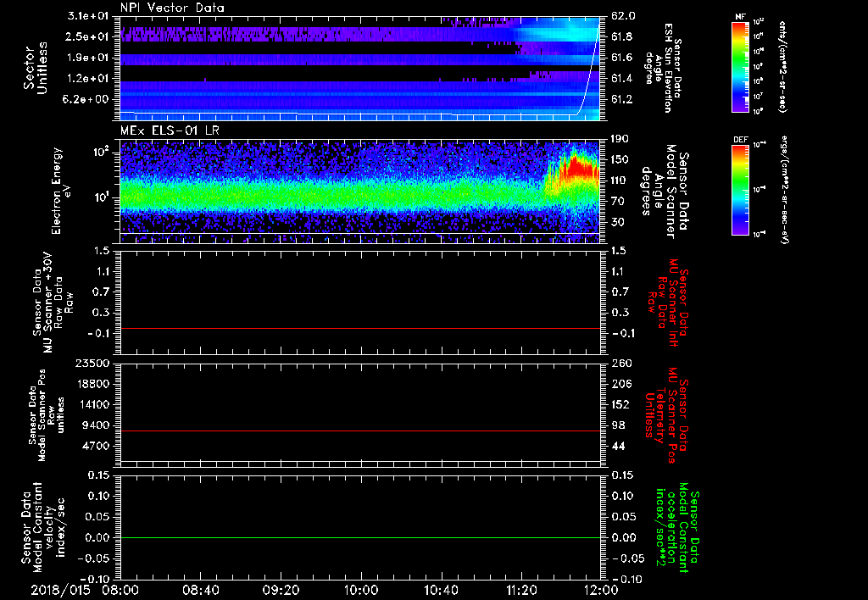The image size is (868, 600).
Task: Click the Sector Unitless axis label
Action: coord(34,68)
